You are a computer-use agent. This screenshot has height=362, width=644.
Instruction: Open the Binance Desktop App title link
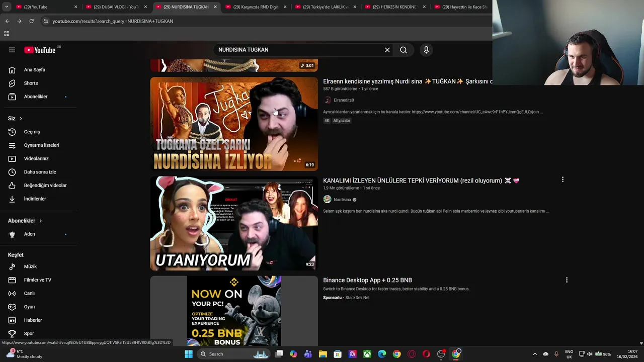[367, 280]
